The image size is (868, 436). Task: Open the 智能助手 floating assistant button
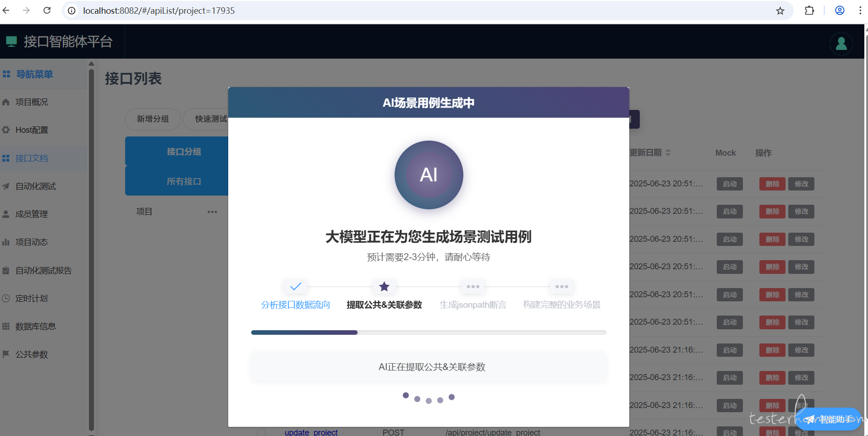829,419
